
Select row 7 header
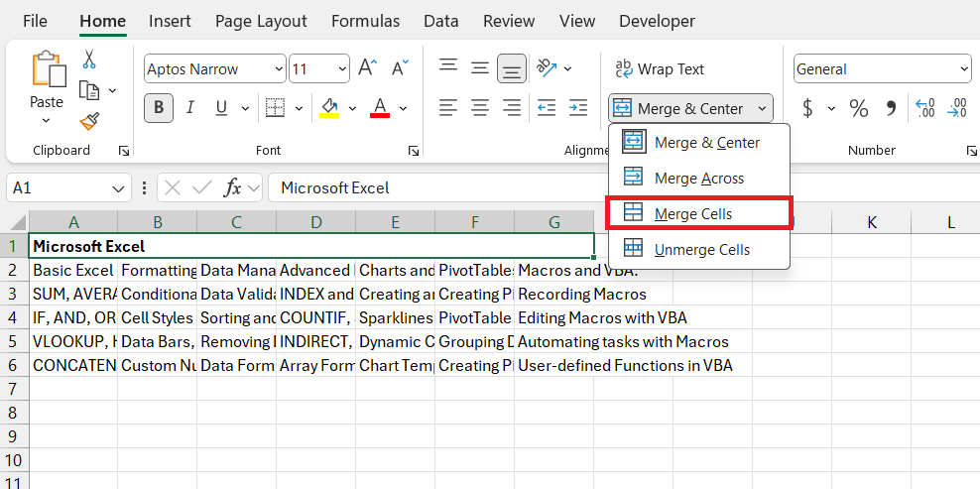click(x=14, y=389)
